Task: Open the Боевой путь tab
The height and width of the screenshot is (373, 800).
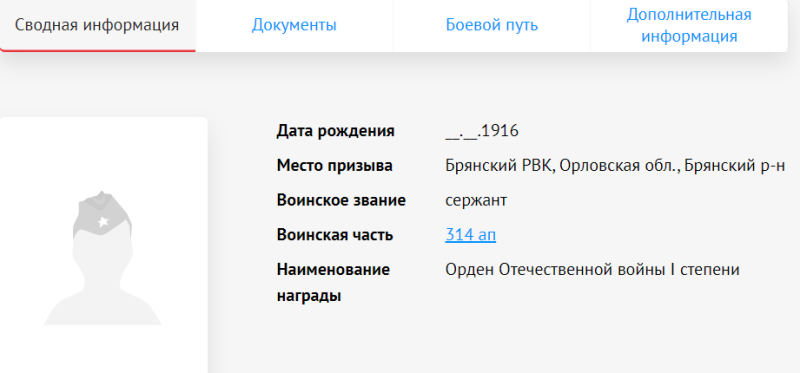Action: click(491, 26)
